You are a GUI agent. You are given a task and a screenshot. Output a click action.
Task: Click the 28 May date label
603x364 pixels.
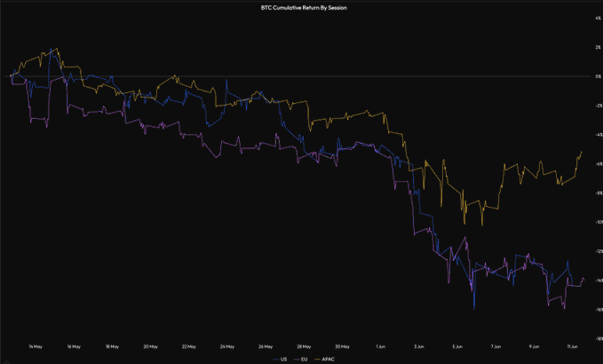point(304,347)
